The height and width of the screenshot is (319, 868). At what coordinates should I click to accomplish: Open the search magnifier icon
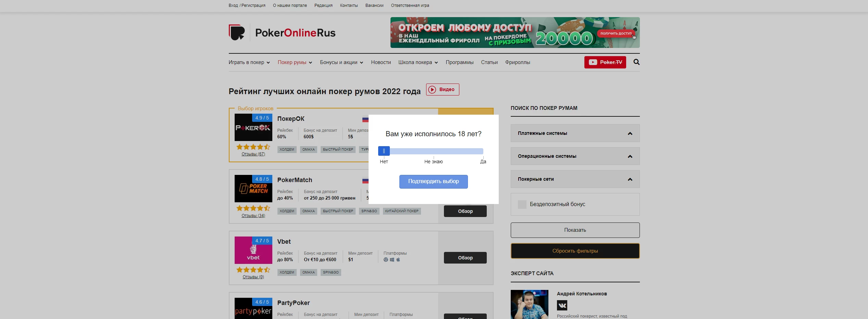tap(636, 62)
